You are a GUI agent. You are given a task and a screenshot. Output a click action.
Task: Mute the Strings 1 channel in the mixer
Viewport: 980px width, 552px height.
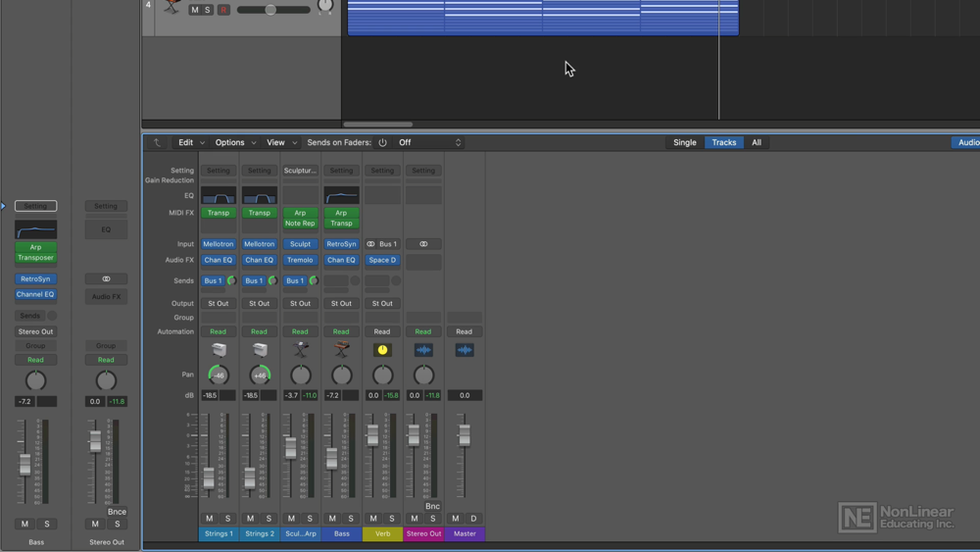209,519
